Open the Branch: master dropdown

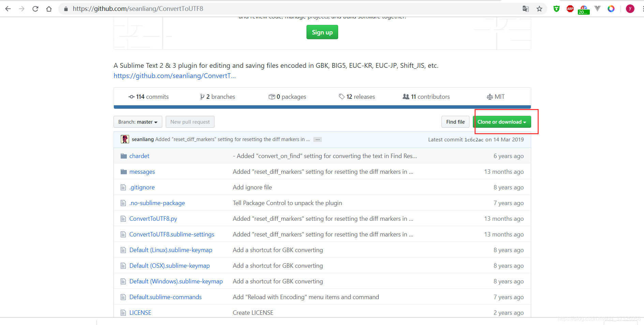pyautogui.click(x=138, y=122)
